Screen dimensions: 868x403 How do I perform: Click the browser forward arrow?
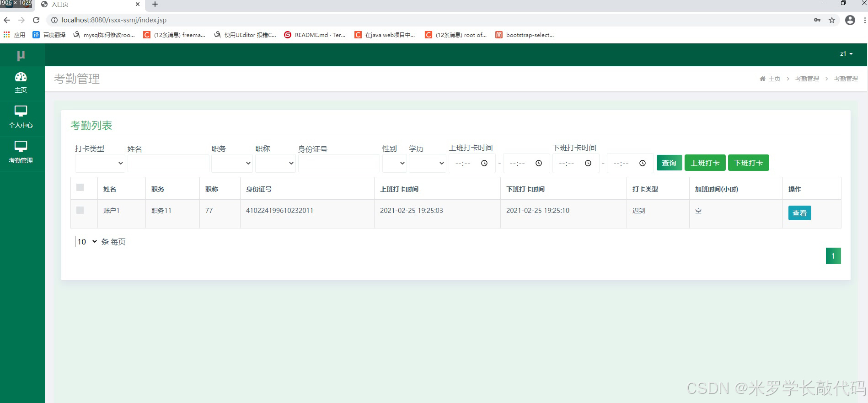[21, 20]
